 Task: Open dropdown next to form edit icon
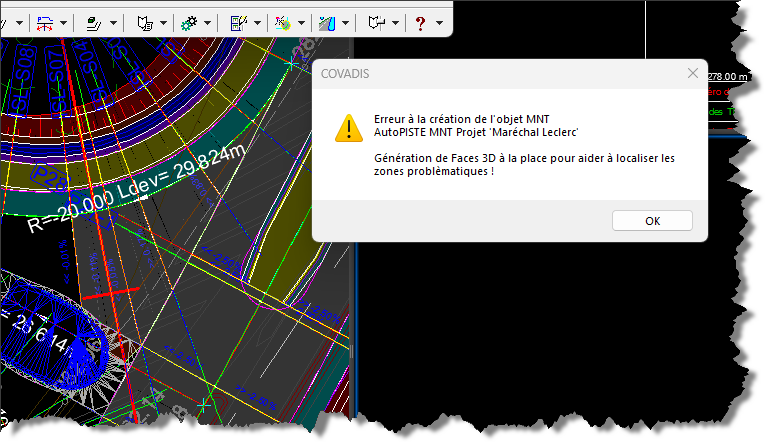(x=258, y=23)
